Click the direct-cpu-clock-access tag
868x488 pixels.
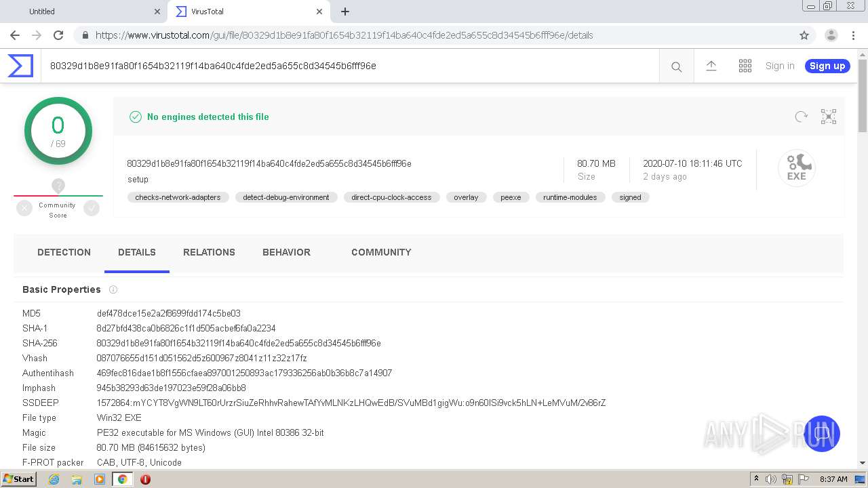[x=391, y=197]
